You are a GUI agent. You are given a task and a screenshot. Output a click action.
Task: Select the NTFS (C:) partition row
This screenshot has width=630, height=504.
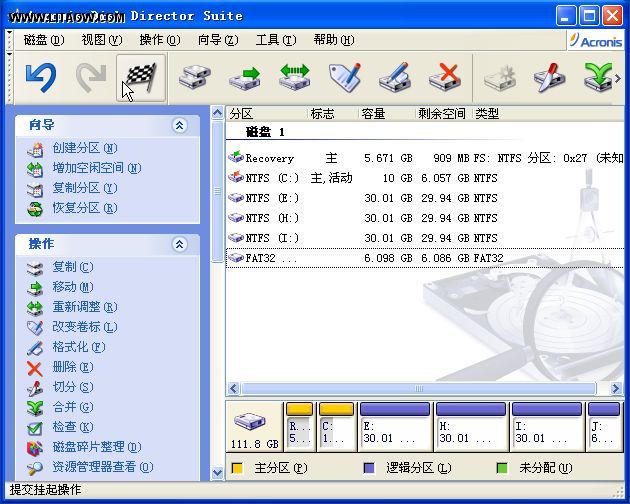tap(425, 178)
